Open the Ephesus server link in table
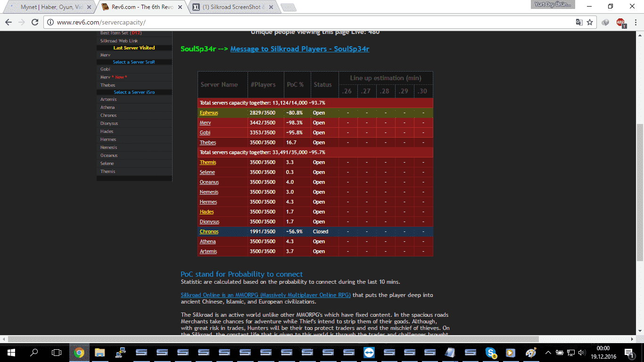644x362 pixels. click(209, 113)
